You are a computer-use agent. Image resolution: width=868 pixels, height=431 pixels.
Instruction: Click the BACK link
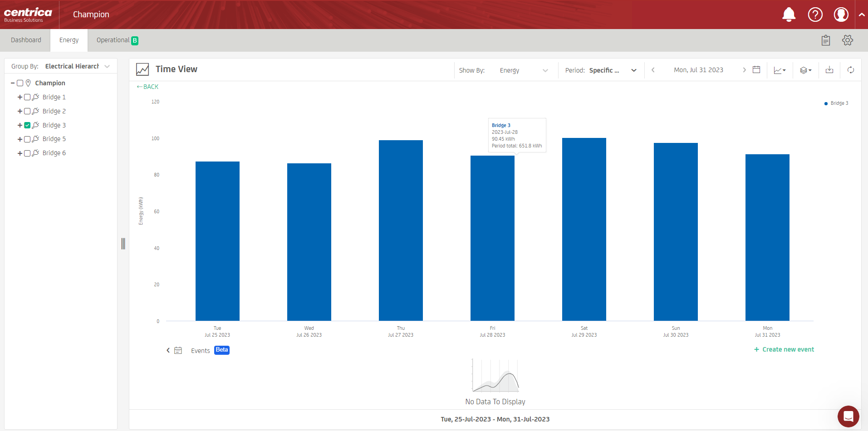tap(148, 87)
